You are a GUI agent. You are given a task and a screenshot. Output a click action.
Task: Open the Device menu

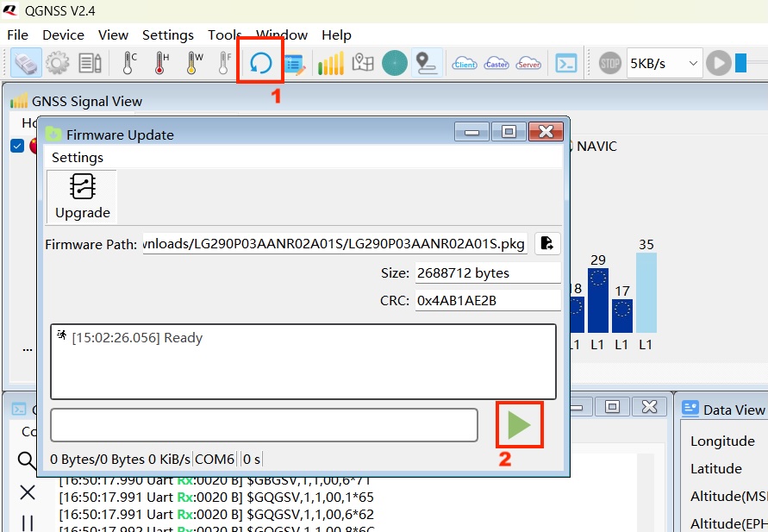click(x=63, y=35)
